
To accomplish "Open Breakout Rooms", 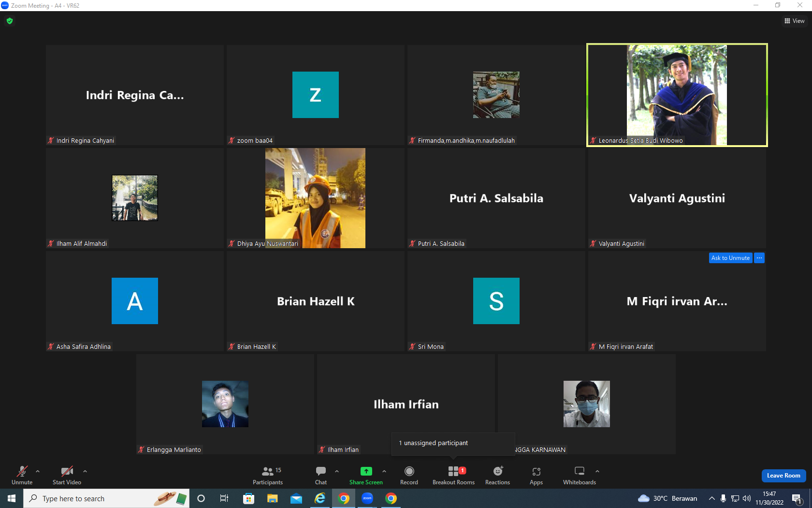I will [x=453, y=475].
